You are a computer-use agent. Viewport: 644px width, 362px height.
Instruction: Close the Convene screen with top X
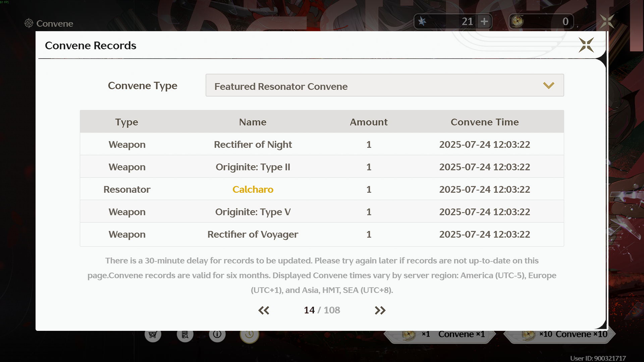coord(607,21)
